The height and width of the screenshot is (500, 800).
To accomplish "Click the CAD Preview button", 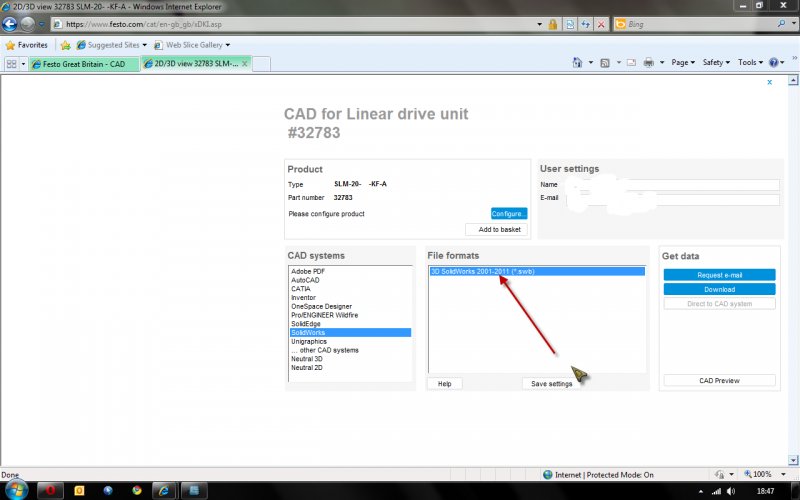I will (719, 381).
